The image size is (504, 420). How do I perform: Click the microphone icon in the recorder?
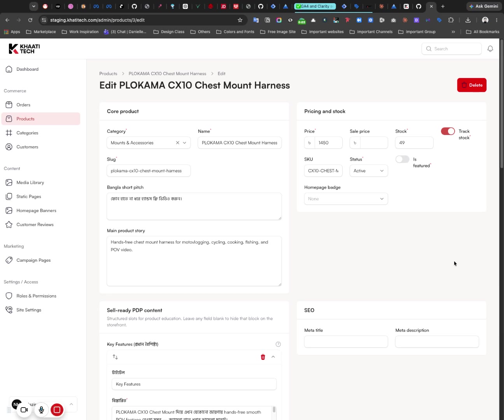(42, 410)
